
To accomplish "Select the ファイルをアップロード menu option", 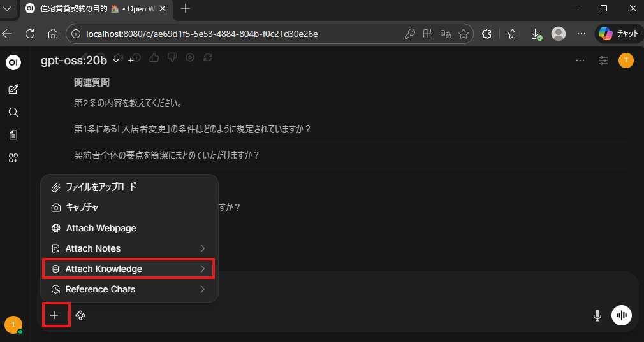I will point(101,187).
